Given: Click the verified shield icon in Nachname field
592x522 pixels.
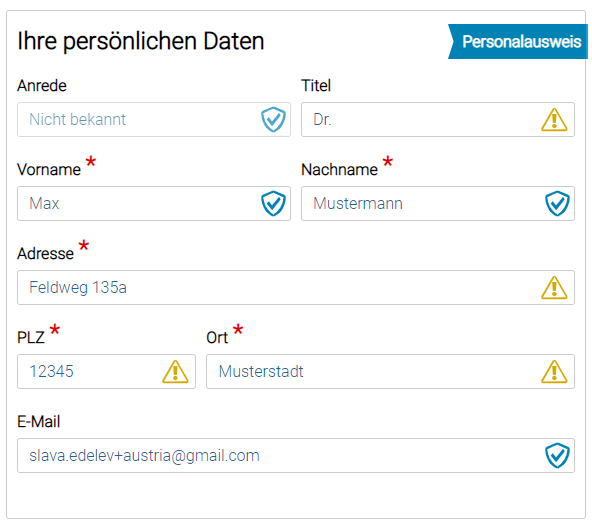Looking at the screenshot, I should [557, 203].
